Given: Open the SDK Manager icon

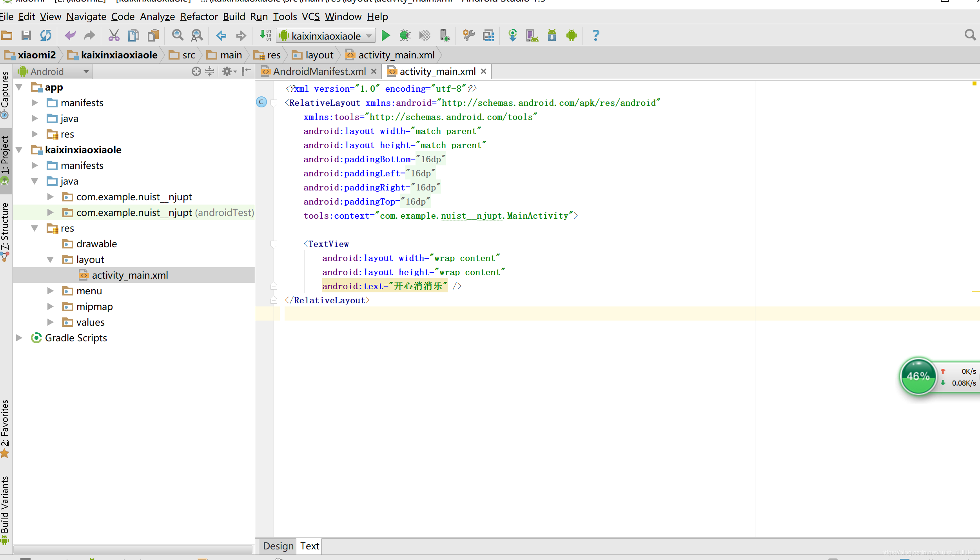Looking at the screenshot, I should 552,36.
